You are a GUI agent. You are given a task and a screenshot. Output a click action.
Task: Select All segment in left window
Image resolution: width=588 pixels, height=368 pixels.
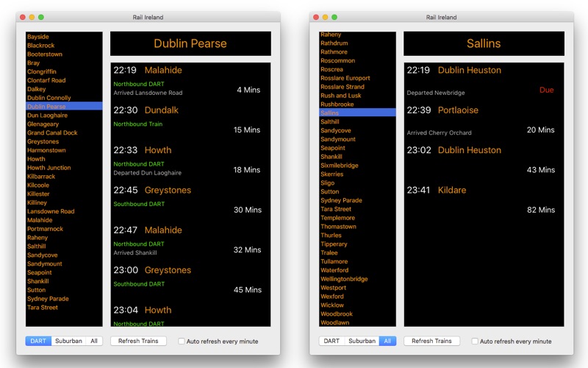pos(94,341)
